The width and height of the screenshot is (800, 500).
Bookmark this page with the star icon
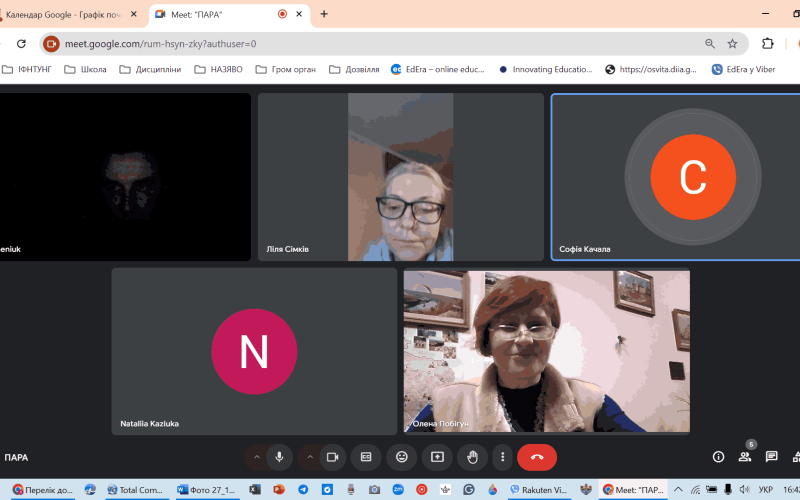(x=732, y=44)
